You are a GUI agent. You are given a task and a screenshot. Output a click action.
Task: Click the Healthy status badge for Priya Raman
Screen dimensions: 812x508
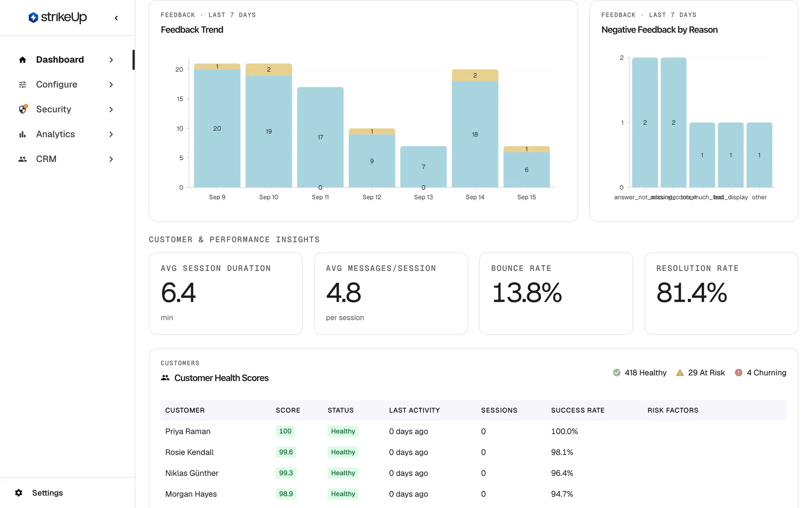pos(343,431)
